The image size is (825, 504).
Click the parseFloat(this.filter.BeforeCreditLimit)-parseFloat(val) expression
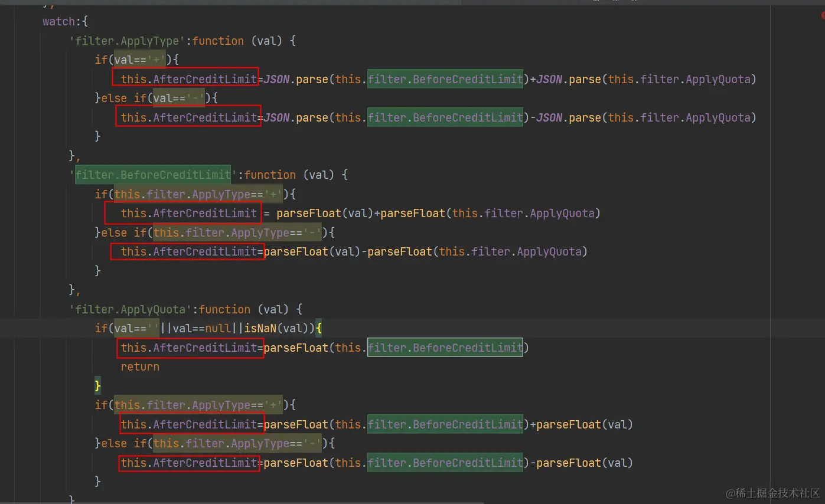coord(448,463)
